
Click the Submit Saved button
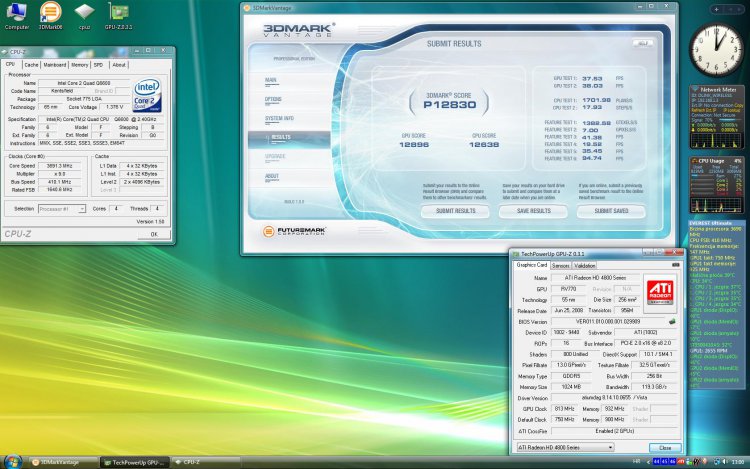click(611, 211)
